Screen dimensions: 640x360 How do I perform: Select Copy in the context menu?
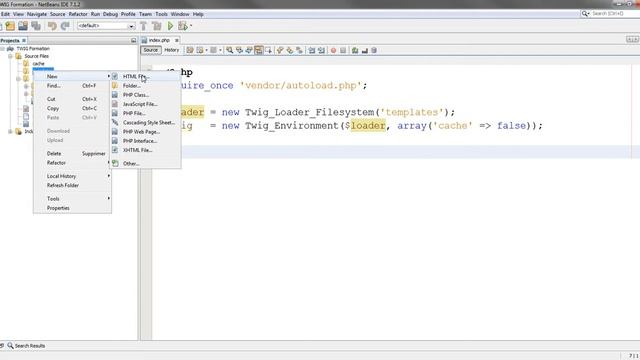72,109
